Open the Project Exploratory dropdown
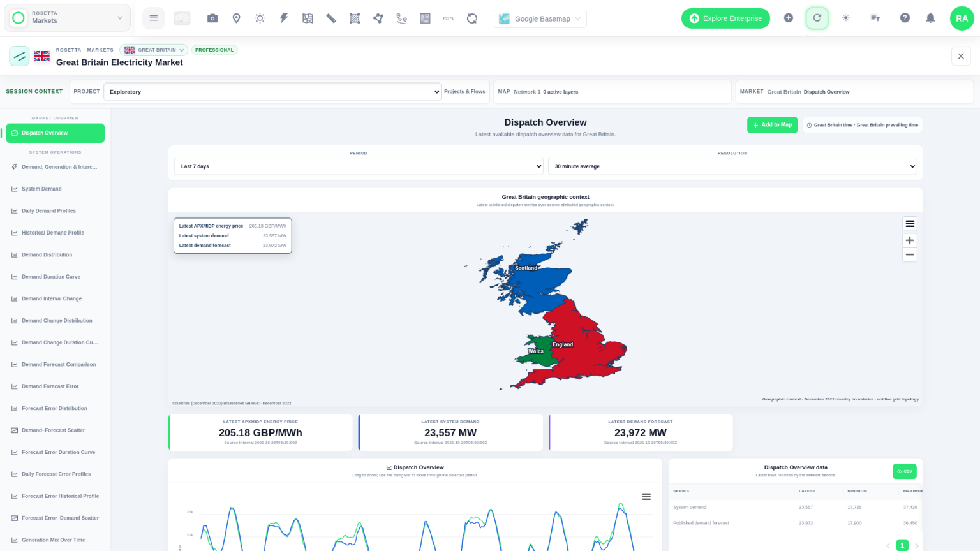 coord(272,92)
